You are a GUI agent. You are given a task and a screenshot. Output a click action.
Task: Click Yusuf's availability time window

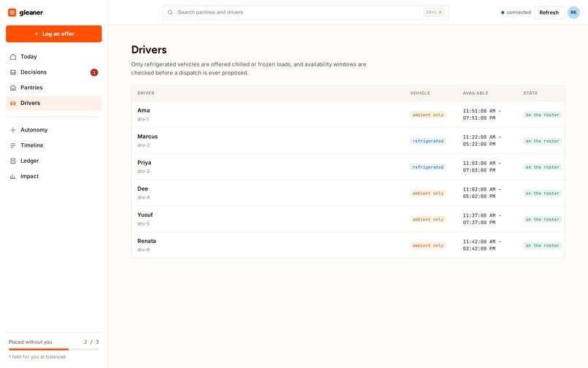482,219
